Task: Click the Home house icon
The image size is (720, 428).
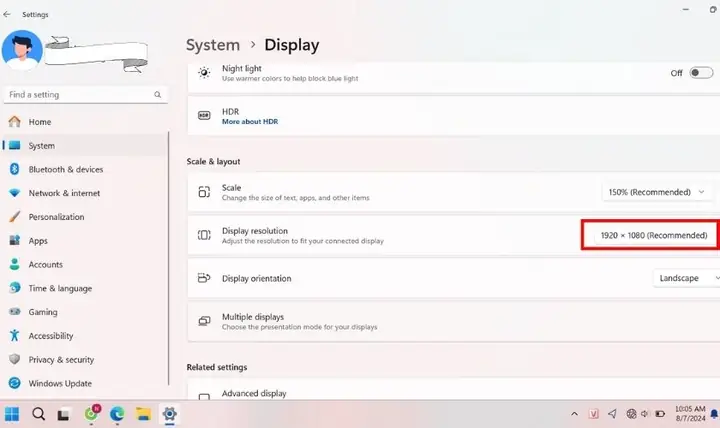Action: click(15, 121)
